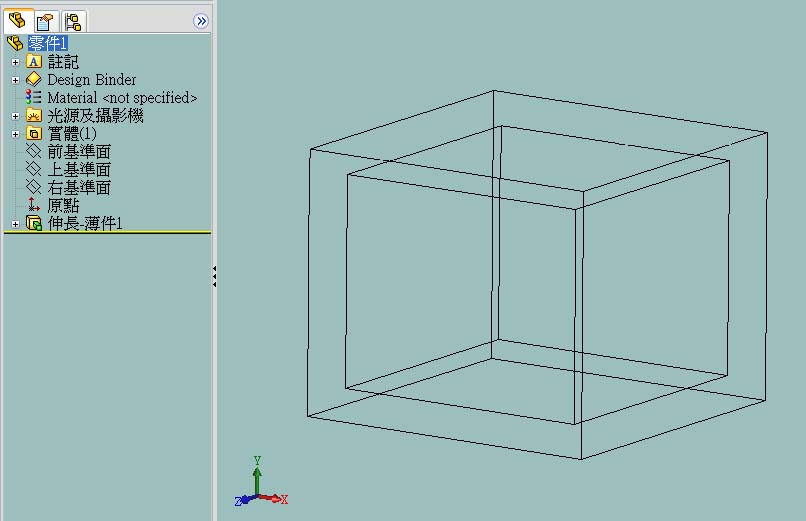Expand the panel with the double chevron button
Viewport: 806px width, 521px height.
[x=200, y=21]
